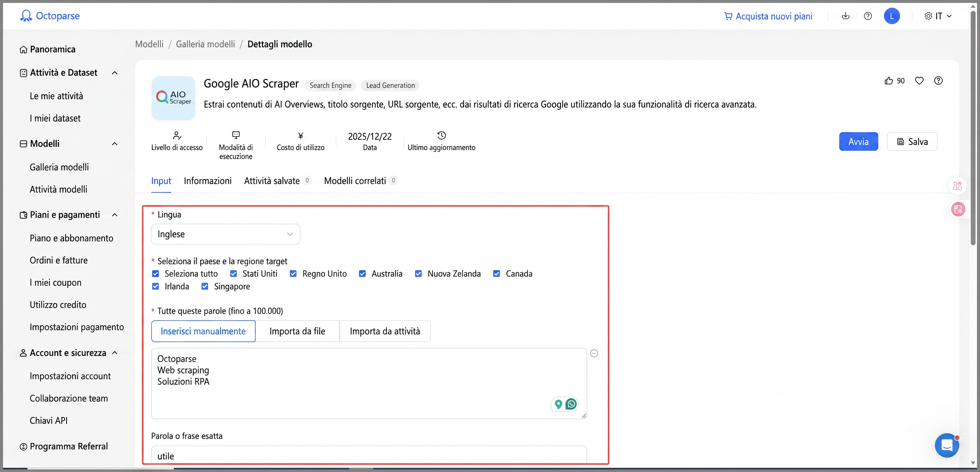Open the Lingua dropdown showing Inglese
Image resolution: width=980 pixels, height=472 pixels.
(x=226, y=234)
